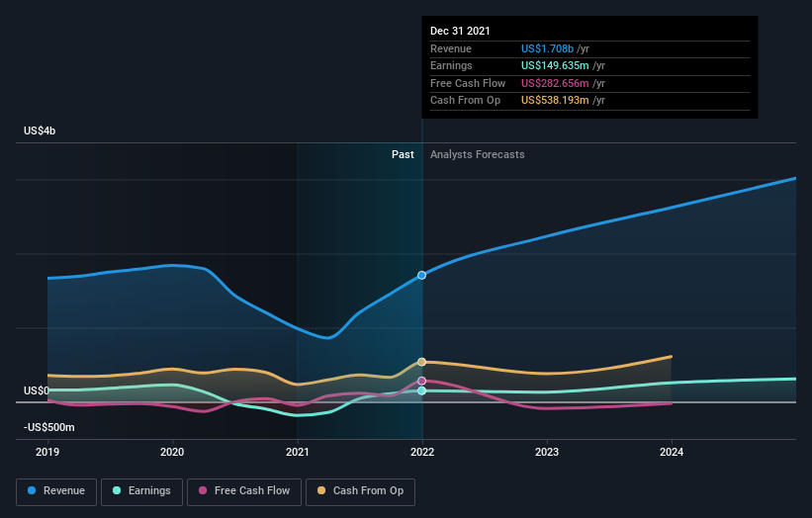This screenshot has height=518, width=812.
Task: Click the 2022 x-axis label
Action: pyautogui.click(x=422, y=453)
